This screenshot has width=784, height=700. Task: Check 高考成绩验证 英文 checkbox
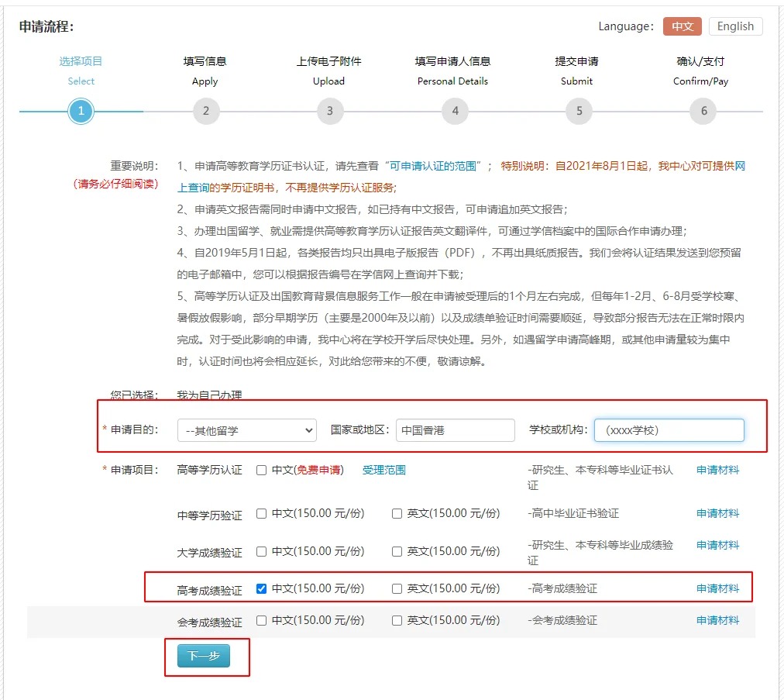(x=397, y=589)
